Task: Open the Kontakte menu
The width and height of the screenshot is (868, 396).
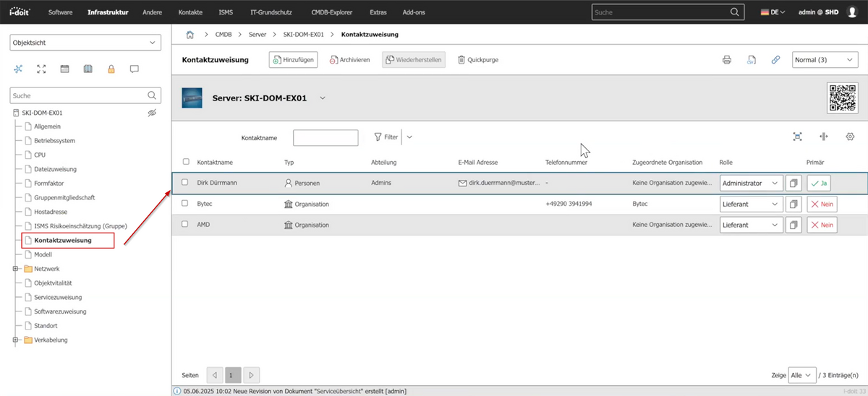Action: pos(190,12)
